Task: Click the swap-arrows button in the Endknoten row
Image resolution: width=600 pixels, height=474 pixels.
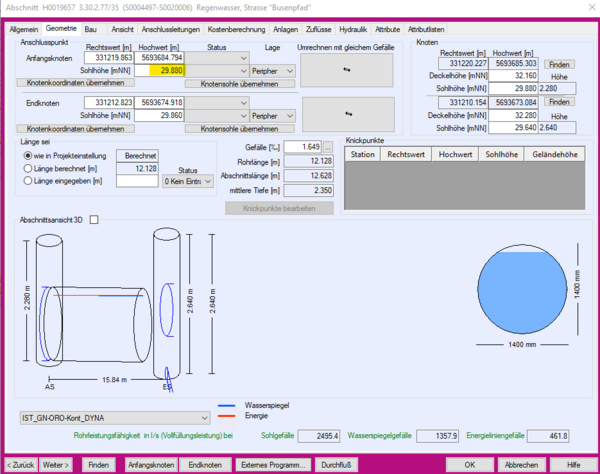Action: [347, 114]
